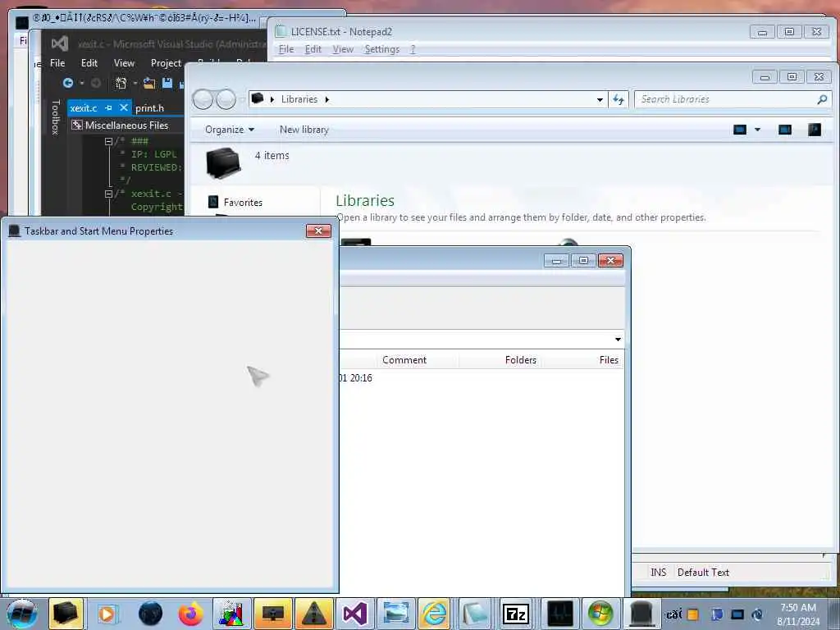Click Explorer forward navigation button
Screen dimensions: 840x630
tap(226, 99)
